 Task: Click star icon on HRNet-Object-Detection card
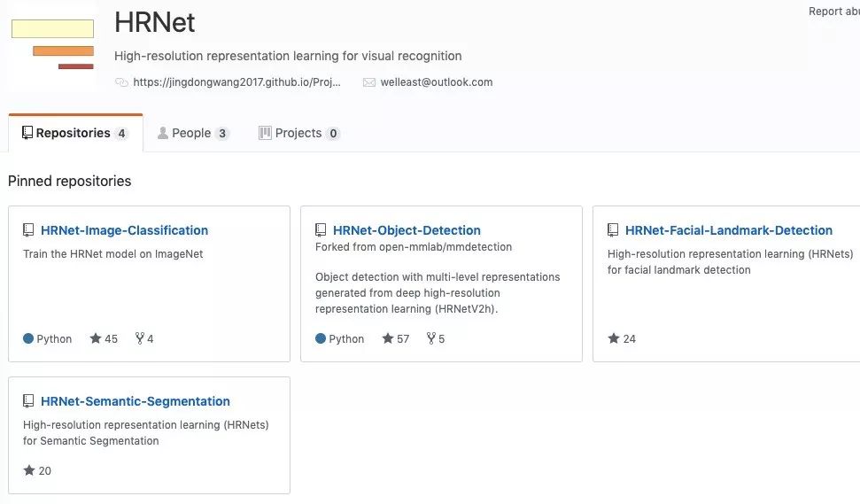388,338
